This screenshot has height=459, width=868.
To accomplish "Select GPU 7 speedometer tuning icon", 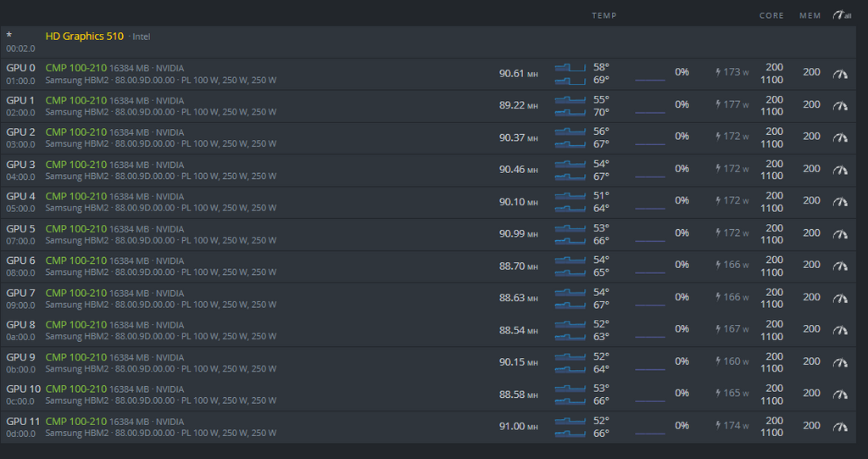I will pos(840,298).
